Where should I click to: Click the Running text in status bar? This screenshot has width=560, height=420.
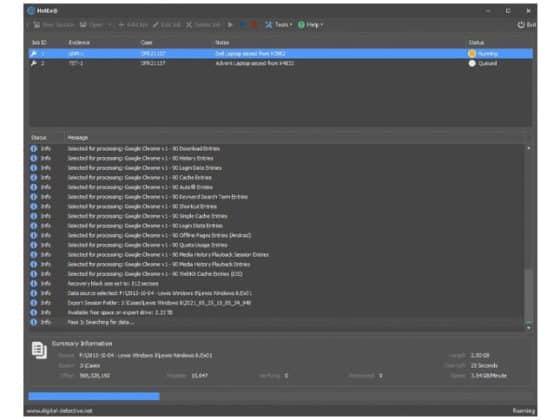click(x=524, y=411)
